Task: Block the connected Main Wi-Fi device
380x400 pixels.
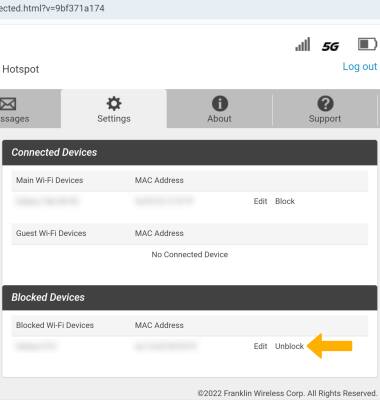Action: [x=285, y=201]
